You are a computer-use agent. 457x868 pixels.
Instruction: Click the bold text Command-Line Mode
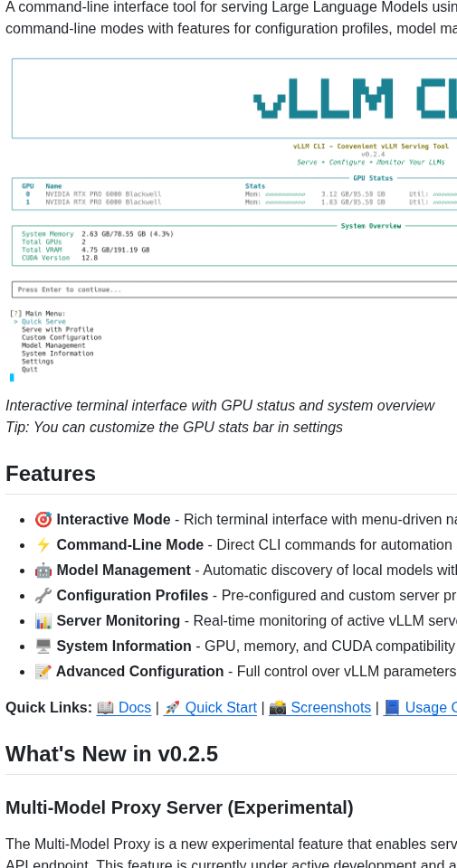pyautogui.click(x=130, y=544)
